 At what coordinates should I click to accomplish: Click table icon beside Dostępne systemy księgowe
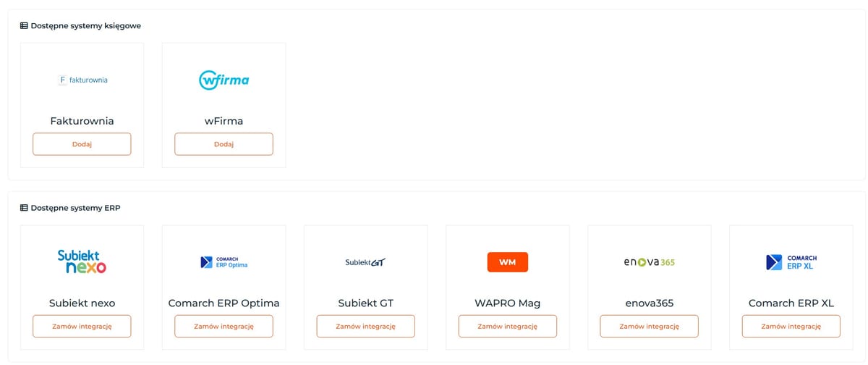(x=24, y=25)
